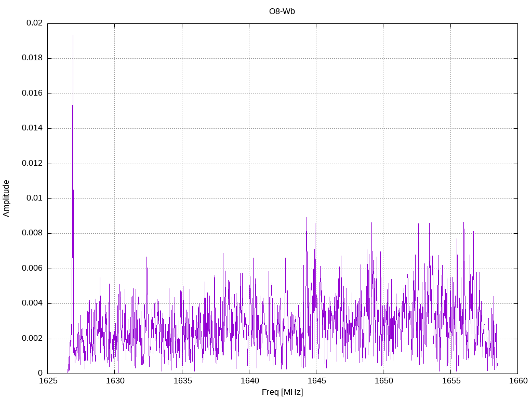Click the Amplitude y-axis label
Image resolution: width=532 pixels, height=399 pixels.
[7, 198]
